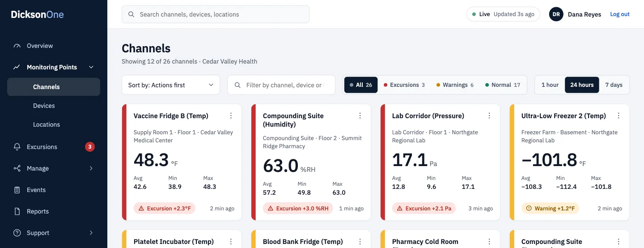
Task: Click warning triangle icon in Excursion +3.0 %RH badge
Action: click(271, 209)
